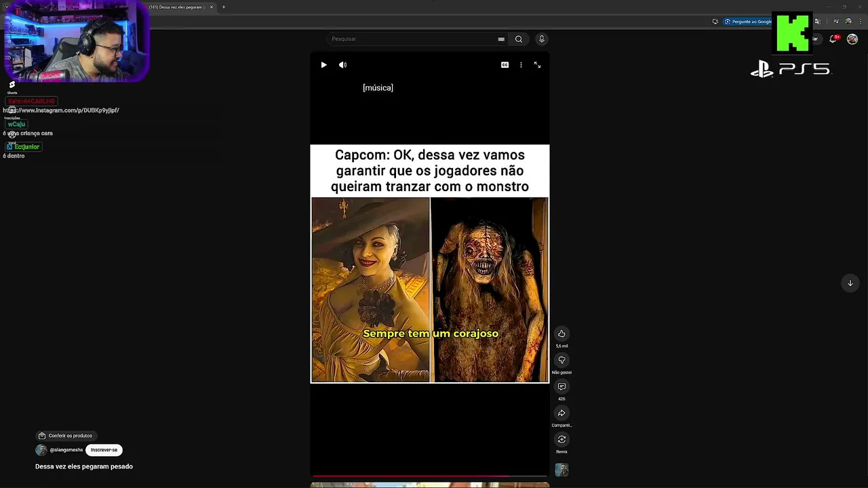Go to next Short with down arrow
Viewport: 868px width, 488px height.
[850, 283]
